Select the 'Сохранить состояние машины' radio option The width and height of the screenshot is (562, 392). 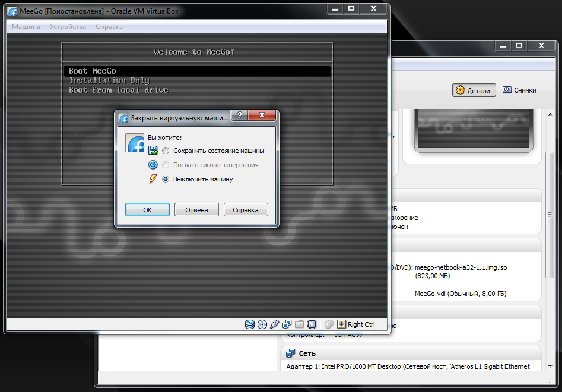pos(166,151)
